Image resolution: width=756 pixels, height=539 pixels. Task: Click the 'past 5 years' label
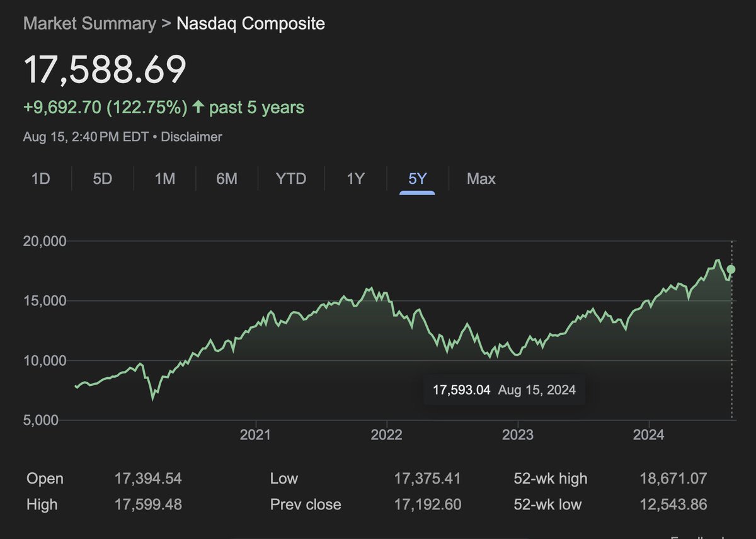pyautogui.click(x=257, y=108)
